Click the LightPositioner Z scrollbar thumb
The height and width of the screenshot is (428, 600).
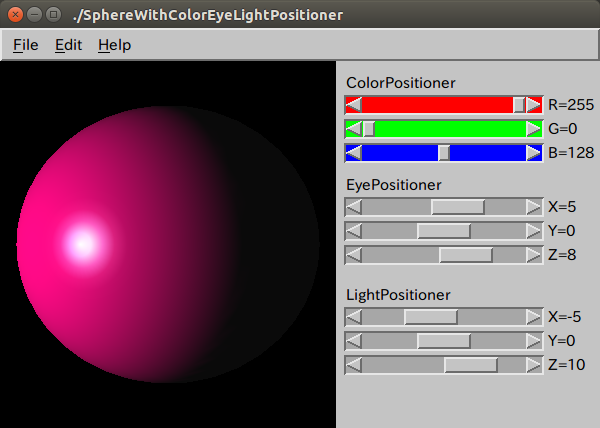coord(471,365)
